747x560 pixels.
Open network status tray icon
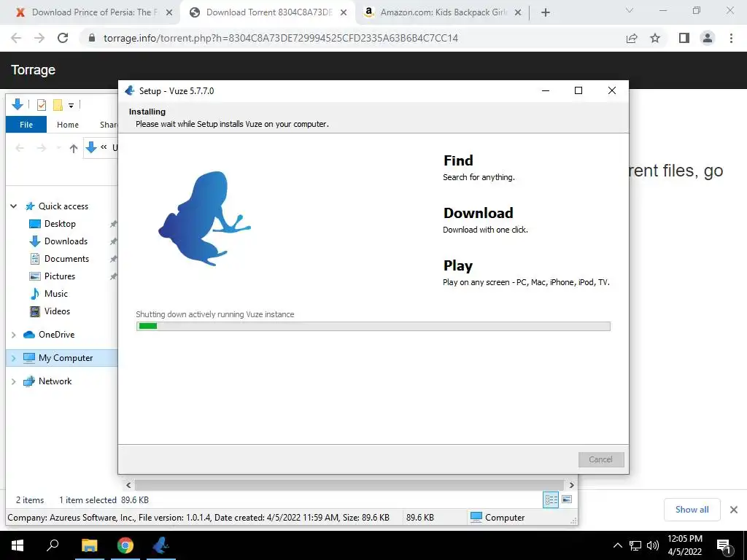coord(635,545)
